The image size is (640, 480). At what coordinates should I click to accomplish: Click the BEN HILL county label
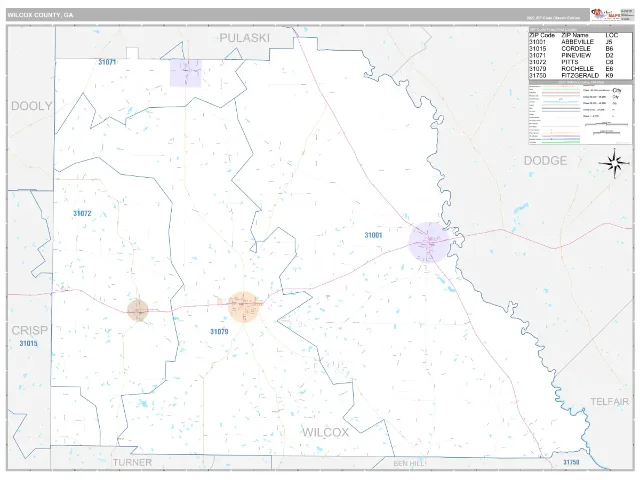click(x=409, y=464)
